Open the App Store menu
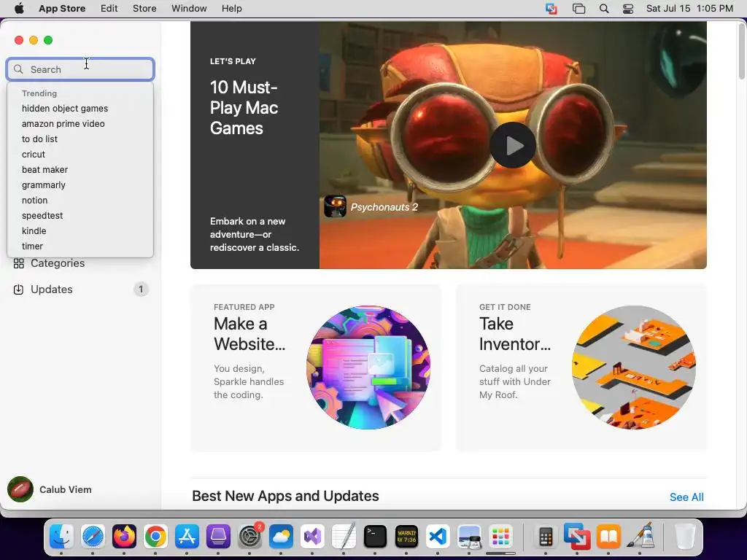 [x=62, y=9]
